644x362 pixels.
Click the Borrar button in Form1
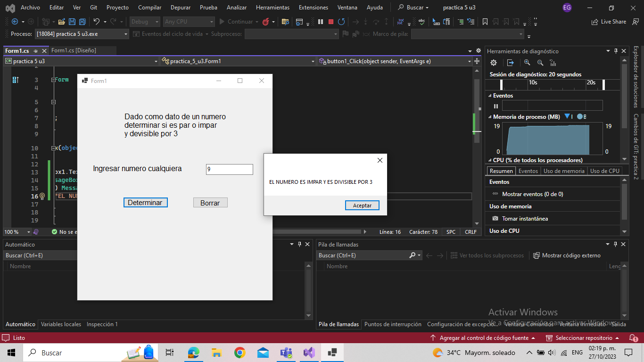tap(210, 203)
